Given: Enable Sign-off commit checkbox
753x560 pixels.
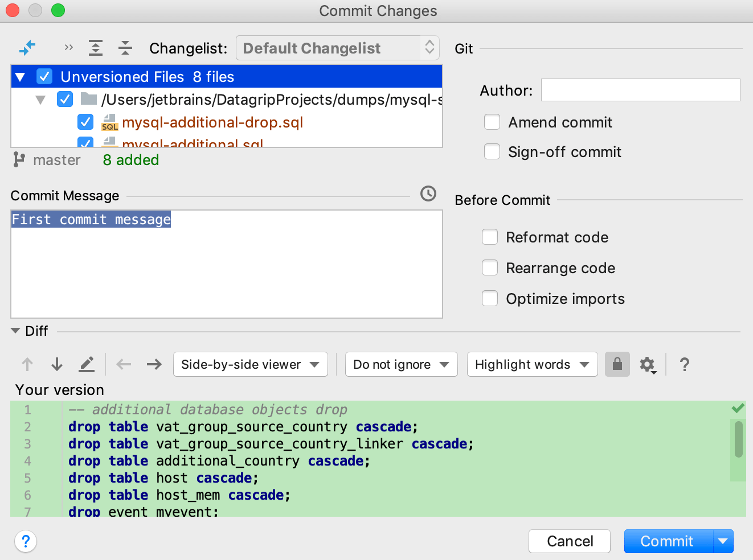Looking at the screenshot, I should coord(492,151).
